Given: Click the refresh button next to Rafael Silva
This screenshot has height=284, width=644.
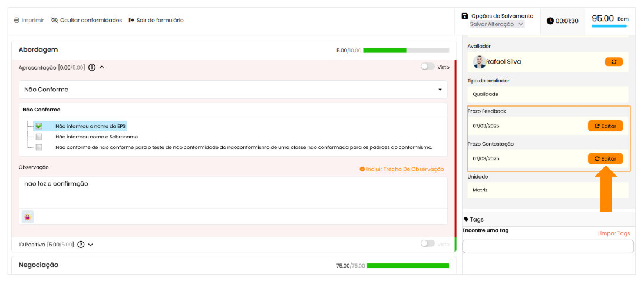Looking at the screenshot, I should (613, 61).
